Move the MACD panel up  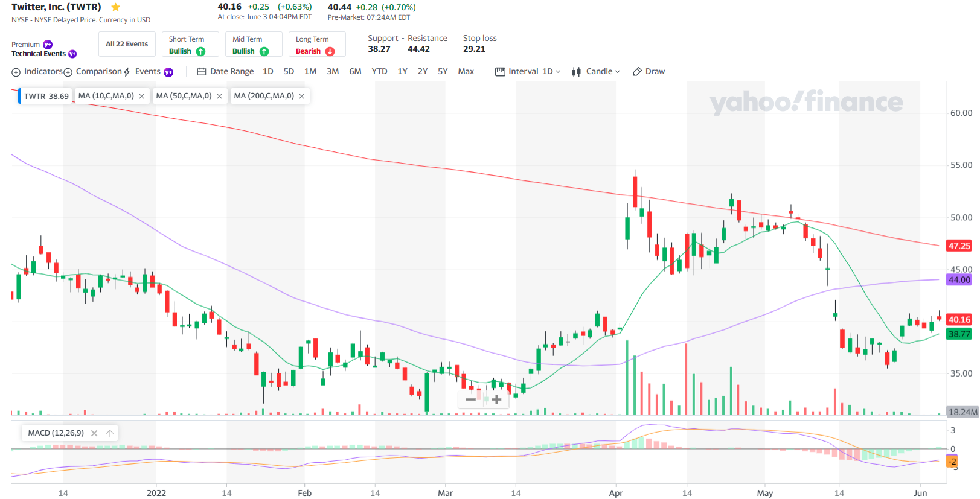[110, 433]
